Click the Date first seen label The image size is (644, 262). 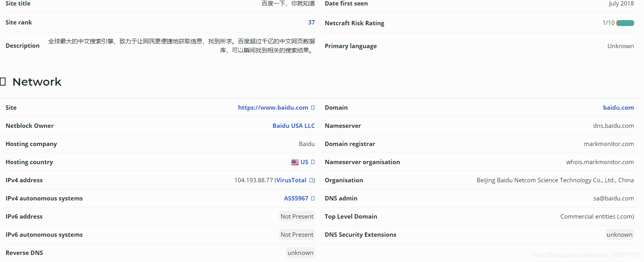coord(346,4)
